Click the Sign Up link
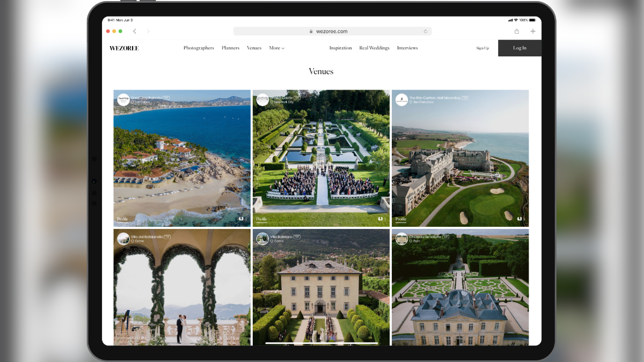The width and height of the screenshot is (644, 362). (482, 48)
